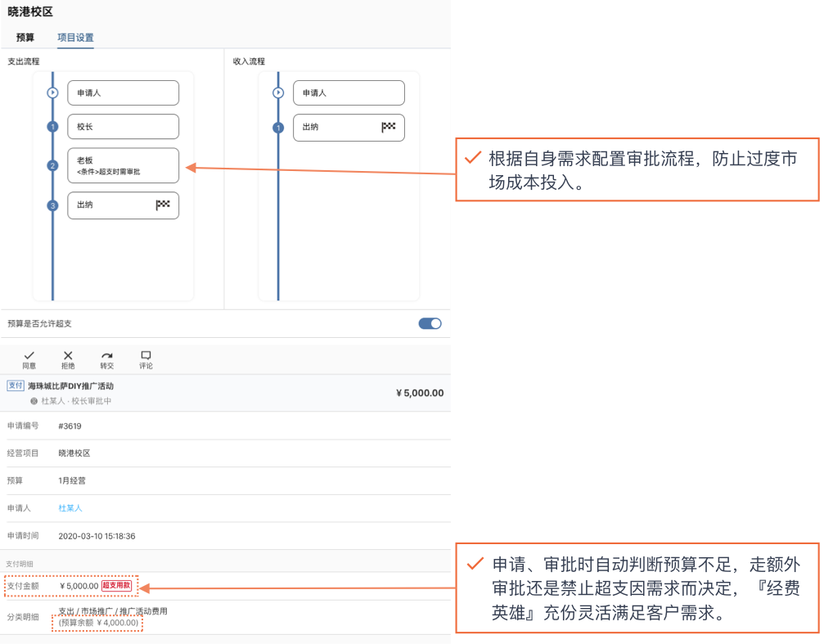Click the 支付 label badge on request title
This screenshot has width=833, height=644.
tap(16, 385)
